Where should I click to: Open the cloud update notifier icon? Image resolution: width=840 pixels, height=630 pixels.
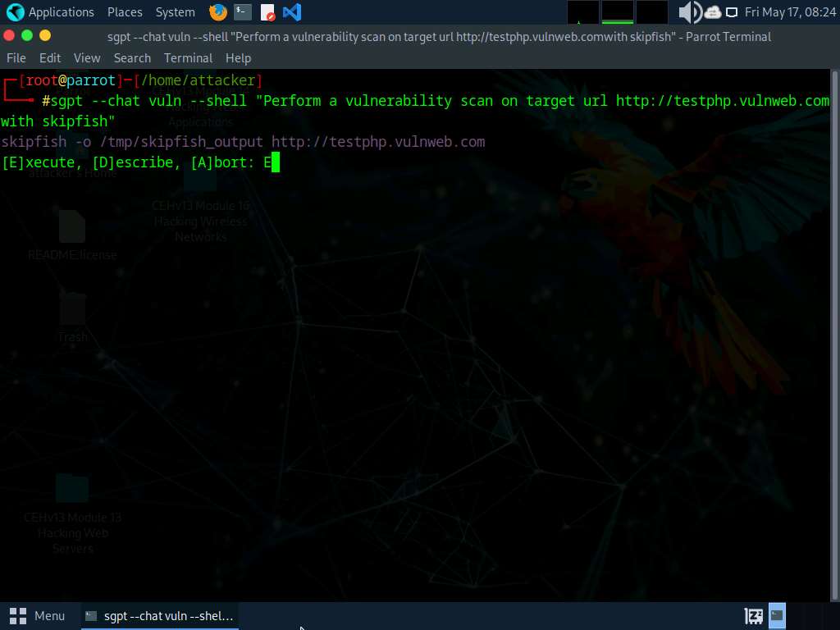pyautogui.click(x=712, y=12)
